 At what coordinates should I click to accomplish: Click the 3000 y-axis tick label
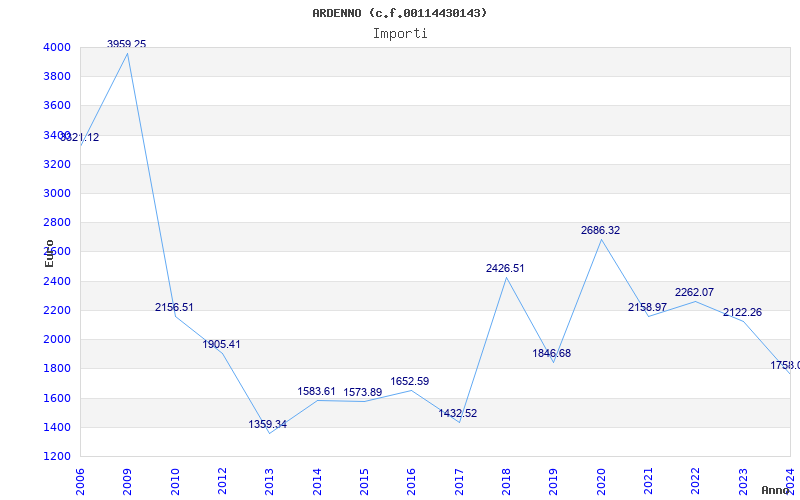[x=57, y=193]
